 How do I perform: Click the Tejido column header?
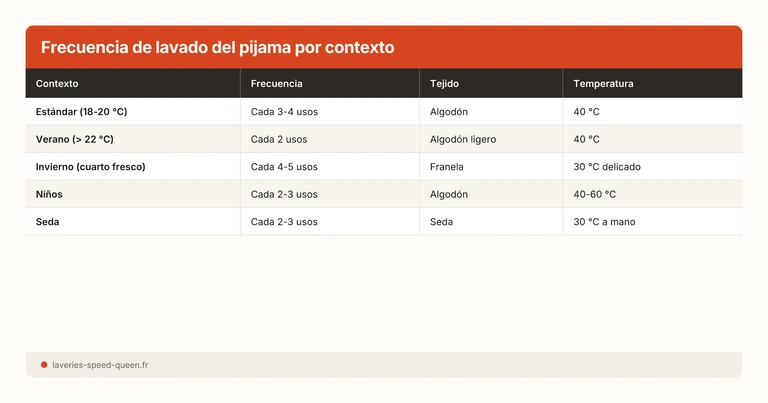click(x=444, y=84)
